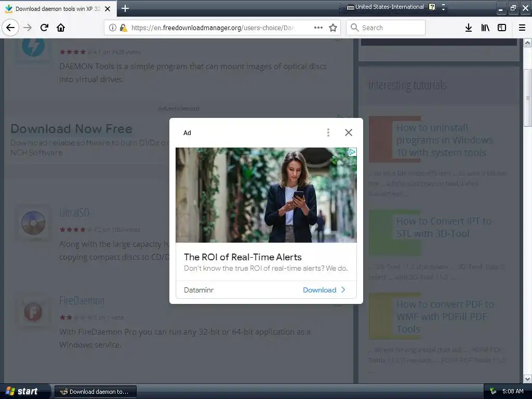Click the forward navigation arrow
The height and width of the screenshot is (399, 532).
point(28,28)
